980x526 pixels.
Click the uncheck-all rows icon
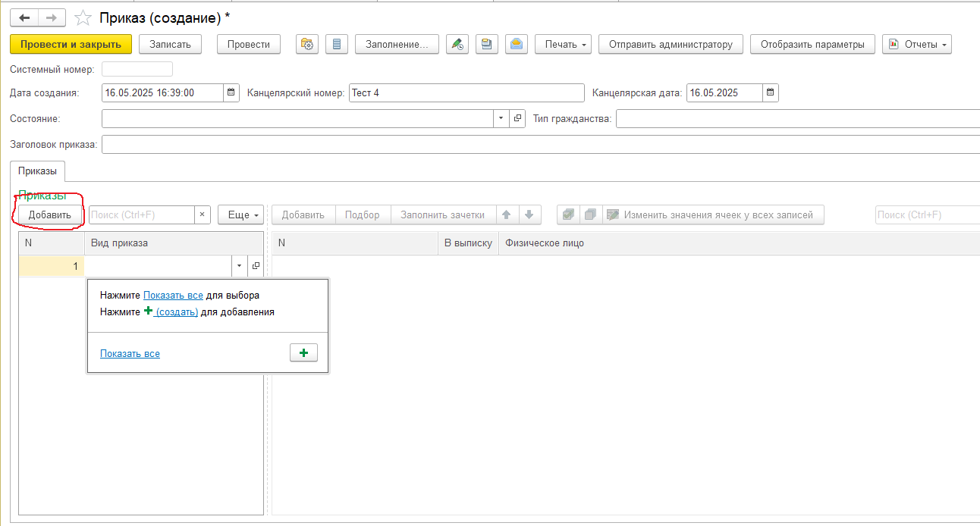click(590, 215)
